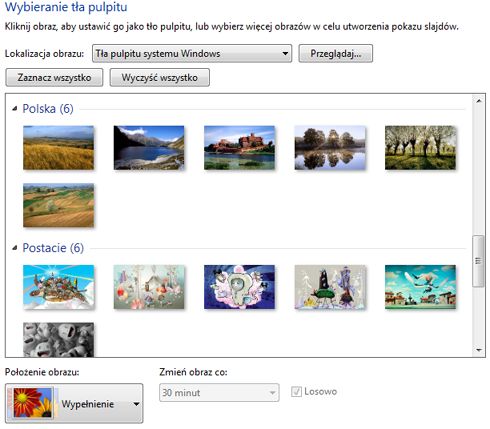490x429 pixels.
Task: Choose the green beetle character wallpaper
Action: (x=330, y=287)
